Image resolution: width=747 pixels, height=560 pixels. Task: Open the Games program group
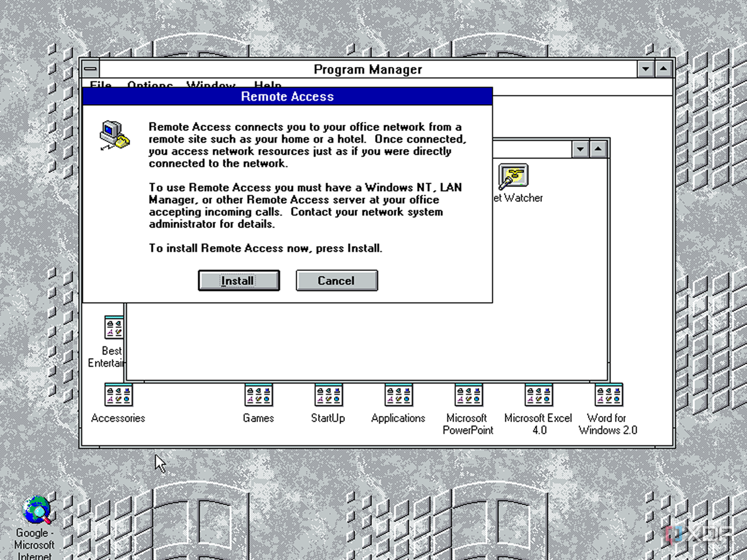[258, 395]
